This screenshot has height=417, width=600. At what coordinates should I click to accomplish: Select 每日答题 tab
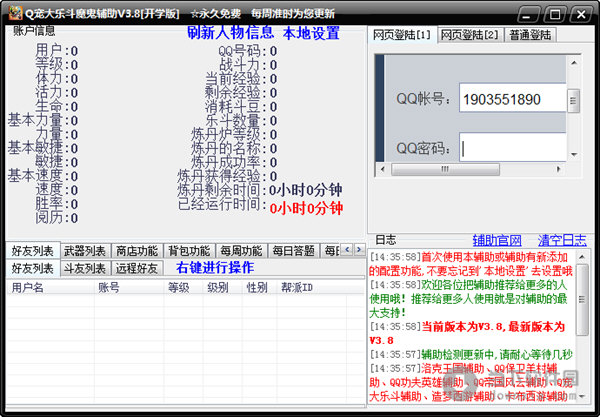(293, 251)
